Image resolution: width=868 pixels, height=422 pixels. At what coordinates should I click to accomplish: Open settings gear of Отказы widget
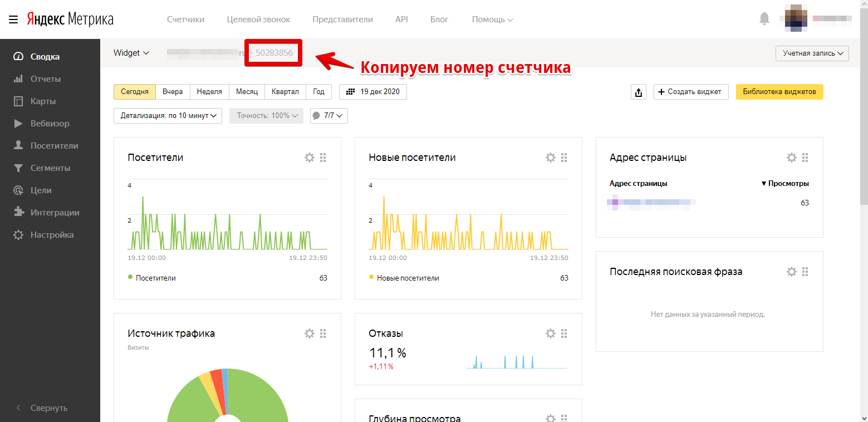click(x=551, y=333)
